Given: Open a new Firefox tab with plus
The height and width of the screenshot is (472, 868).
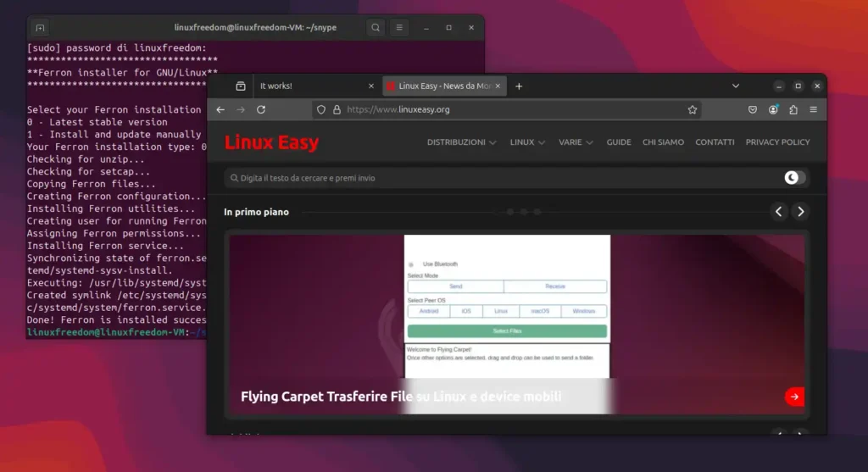Looking at the screenshot, I should [x=519, y=86].
